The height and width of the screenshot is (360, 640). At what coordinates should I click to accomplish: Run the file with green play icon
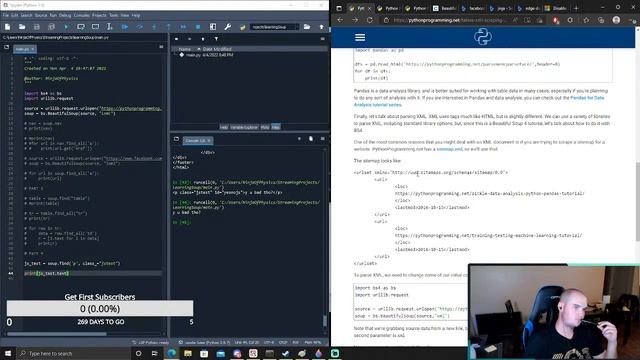click(66, 27)
